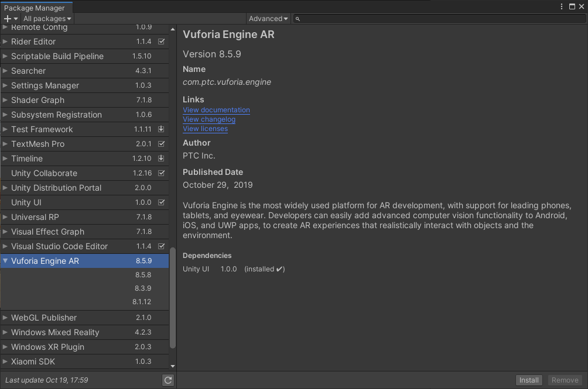Viewport: 588px width, 389px height.
Task: Click installed checkmark for Unity Collaborate
Action: [x=161, y=173]
